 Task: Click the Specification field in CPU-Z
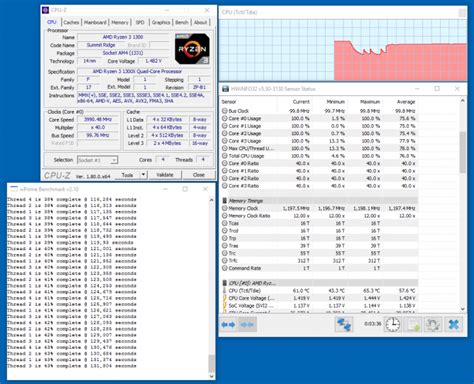point(144,71)
